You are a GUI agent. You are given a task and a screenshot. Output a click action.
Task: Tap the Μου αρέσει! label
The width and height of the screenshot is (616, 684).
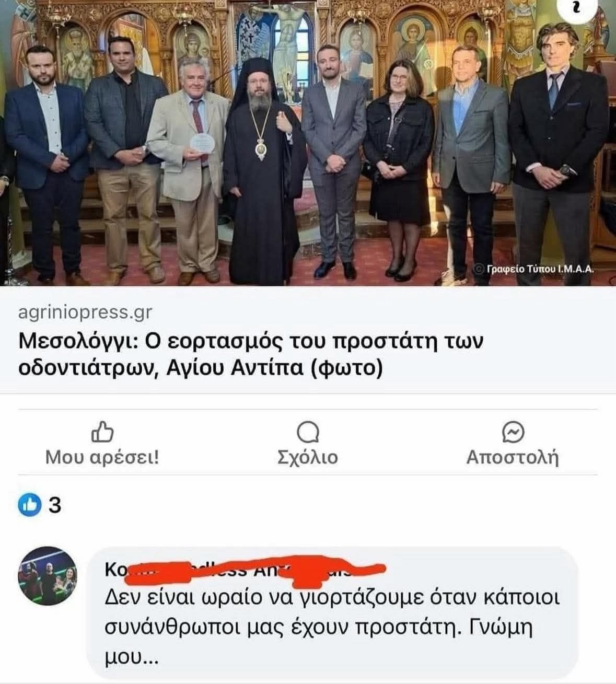coord(102,457)
